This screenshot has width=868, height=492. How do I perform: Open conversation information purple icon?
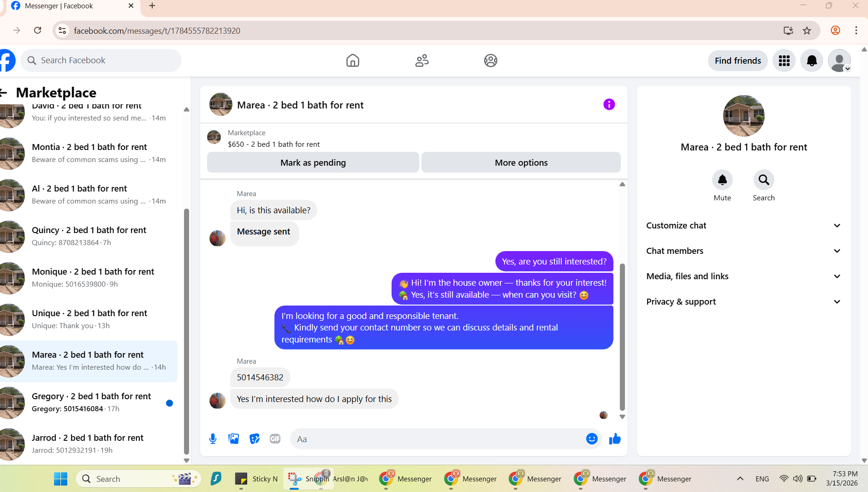[609, 104]
